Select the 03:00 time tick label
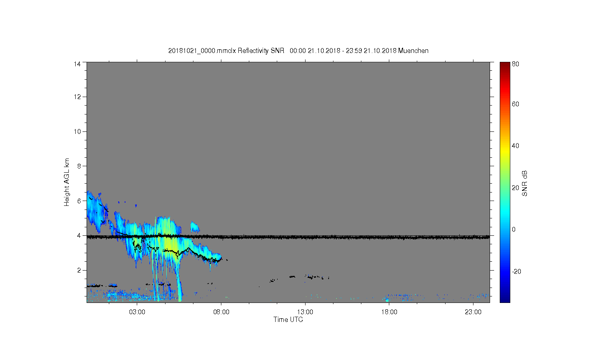Viewport: 607px width, 364px height. (137, 312)
